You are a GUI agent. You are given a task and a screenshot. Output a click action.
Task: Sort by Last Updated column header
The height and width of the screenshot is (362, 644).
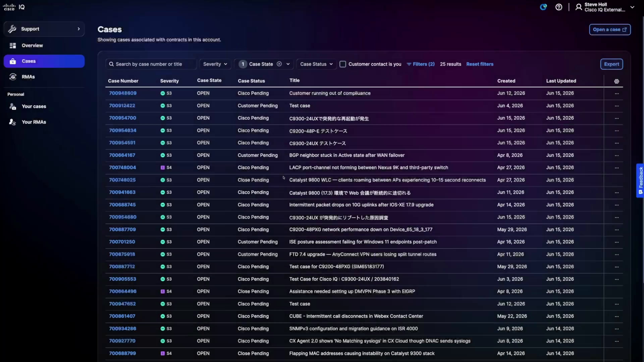(x=561, y=81)
